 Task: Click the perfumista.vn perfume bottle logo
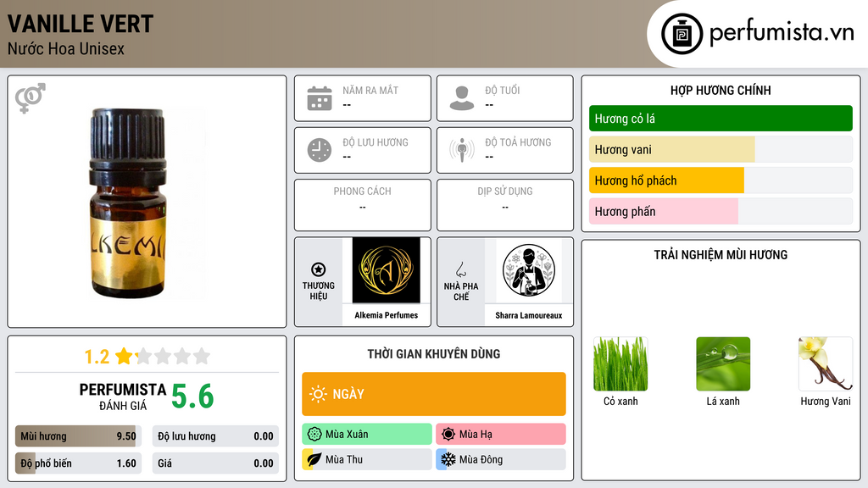point(682,34)
